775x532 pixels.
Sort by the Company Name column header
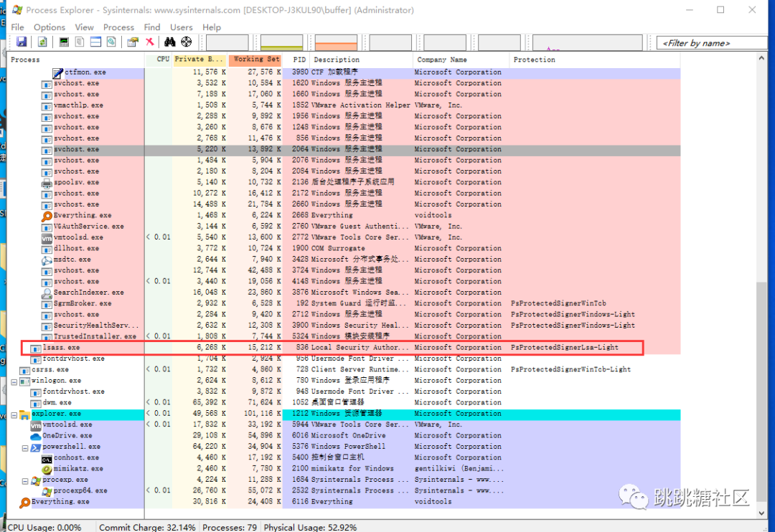click(x=461, y=60)
